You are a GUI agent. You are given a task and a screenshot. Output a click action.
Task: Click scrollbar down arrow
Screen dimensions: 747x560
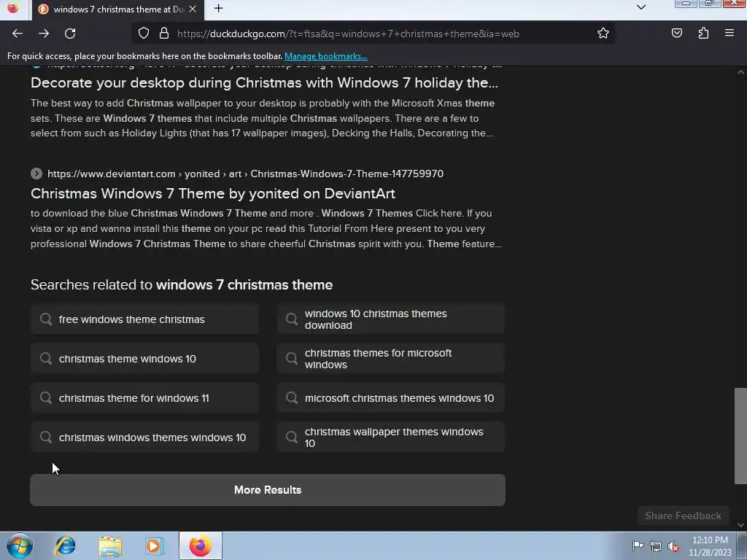pos(740,525)
